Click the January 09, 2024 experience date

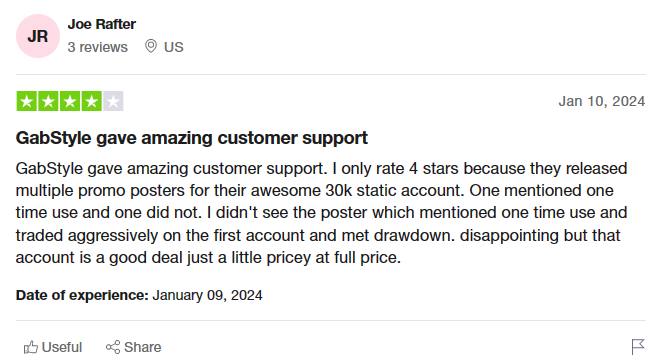207,295
